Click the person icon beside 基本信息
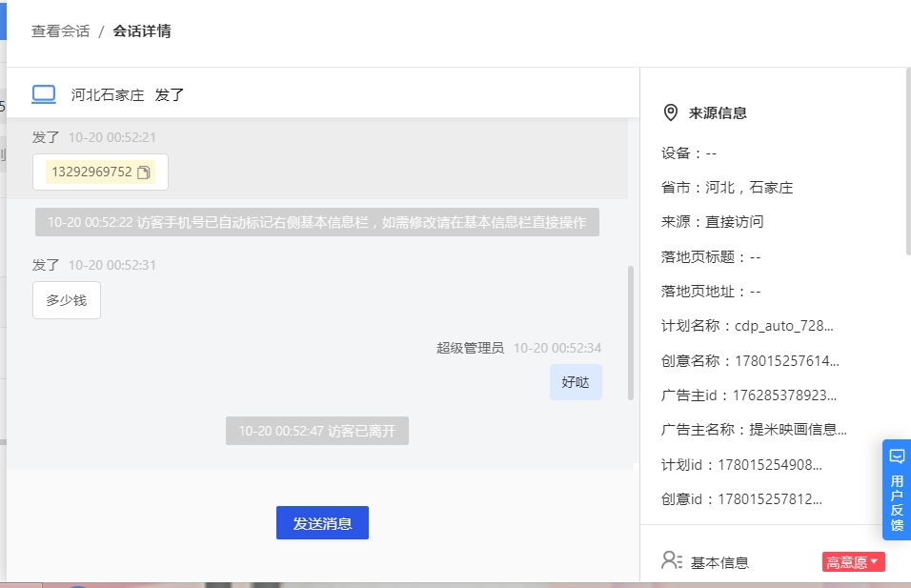The image size is (911, 588). pos(672,560)
